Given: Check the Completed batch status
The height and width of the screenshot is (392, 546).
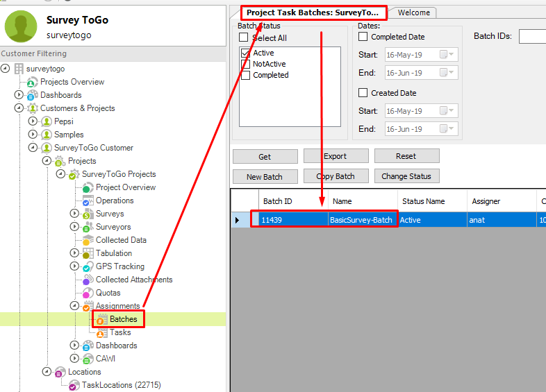Looking at the screenshot, I should [x=245, y=75].
